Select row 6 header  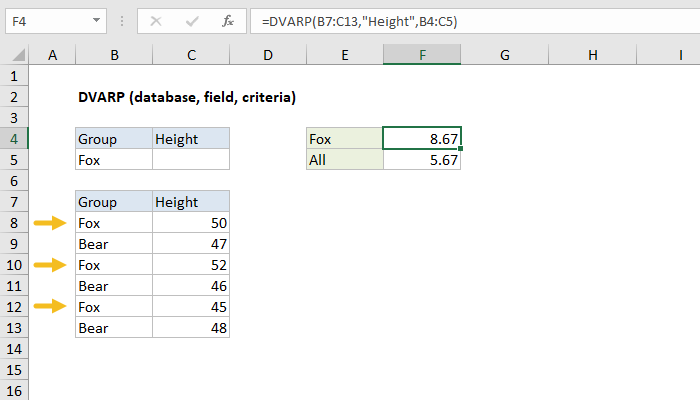click(14, 181)
